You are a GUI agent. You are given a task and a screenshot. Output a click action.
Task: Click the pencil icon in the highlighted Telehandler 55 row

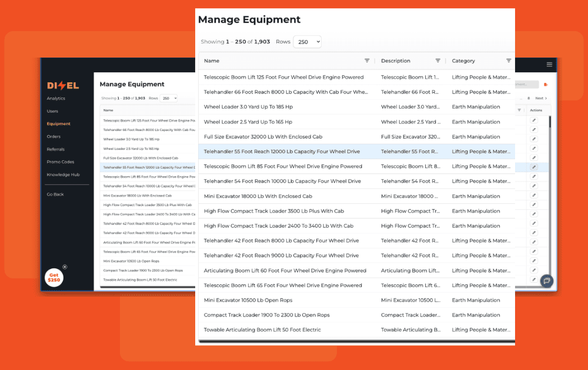pyautogui.click(x=534, y=167)
